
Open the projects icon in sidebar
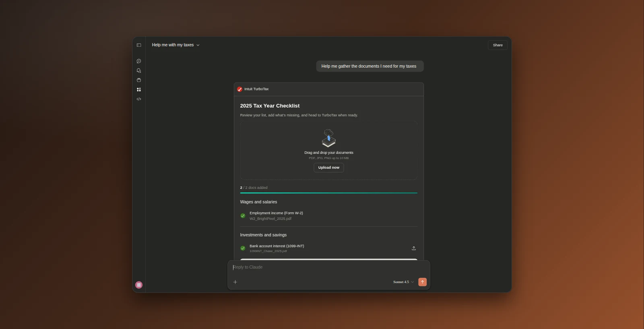pos(139,80)
